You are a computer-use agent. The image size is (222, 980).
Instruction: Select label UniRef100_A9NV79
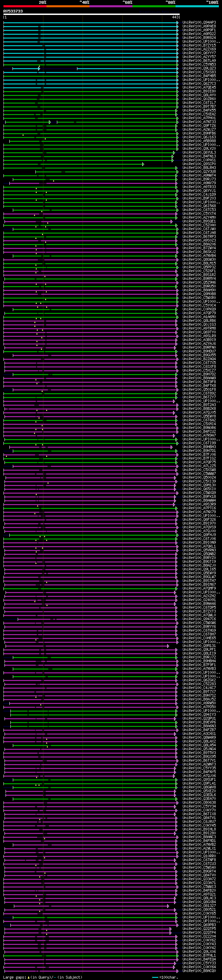(199, 183)
